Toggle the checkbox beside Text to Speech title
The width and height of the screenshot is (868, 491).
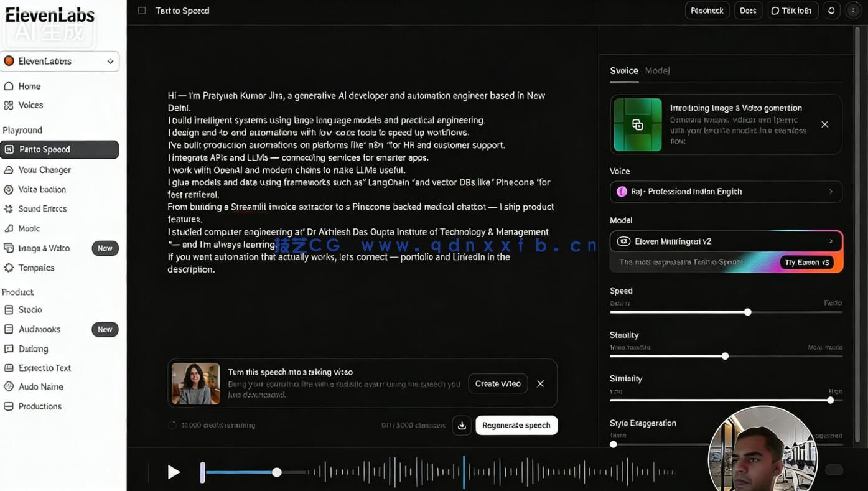coord(142,11)
